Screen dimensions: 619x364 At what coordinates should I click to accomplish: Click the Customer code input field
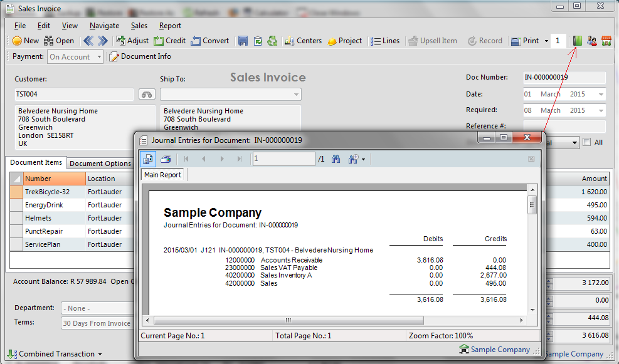coord(74,95)
